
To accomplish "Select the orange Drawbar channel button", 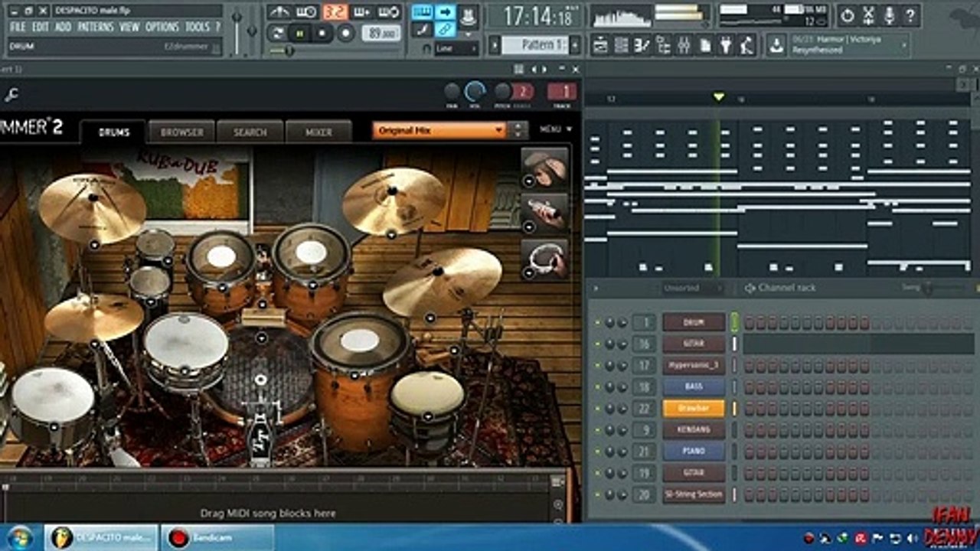I will click(694, 409).
